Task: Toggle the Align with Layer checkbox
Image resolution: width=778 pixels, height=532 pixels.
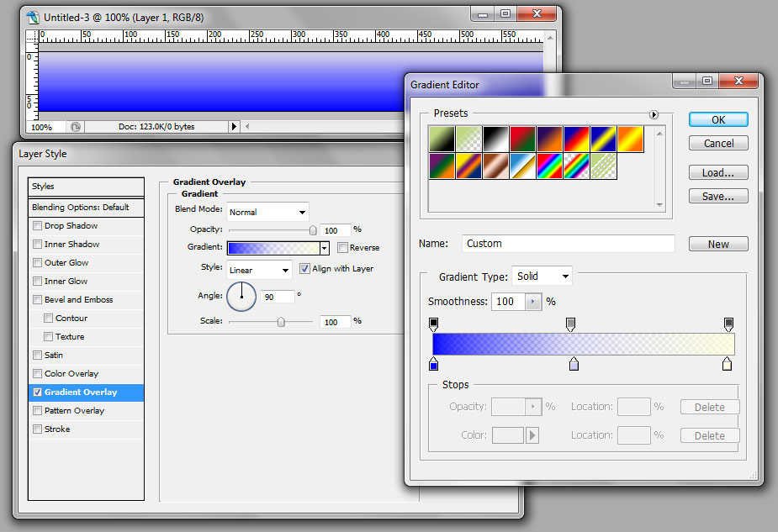Action: click(x=304, y=268)
